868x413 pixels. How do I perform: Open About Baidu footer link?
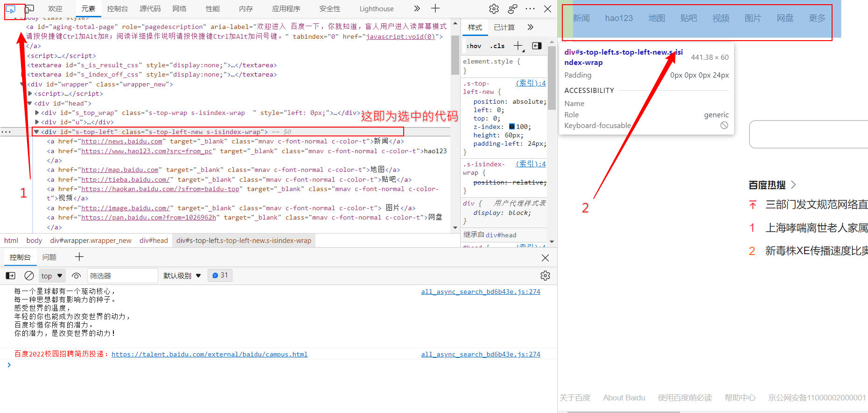pos(624,398)
